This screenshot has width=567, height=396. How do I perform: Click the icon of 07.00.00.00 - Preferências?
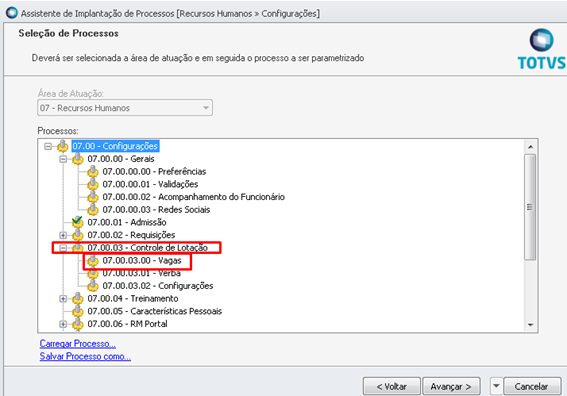tap(93, 171)
